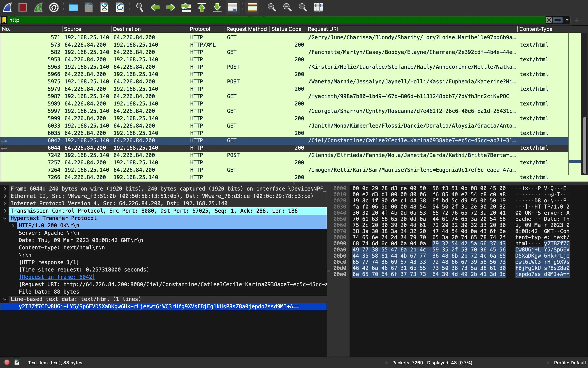The image size is (588, 368).
Task: Collapse Line-based text data section
Action: pyautogui.click(x=5, y=299)
